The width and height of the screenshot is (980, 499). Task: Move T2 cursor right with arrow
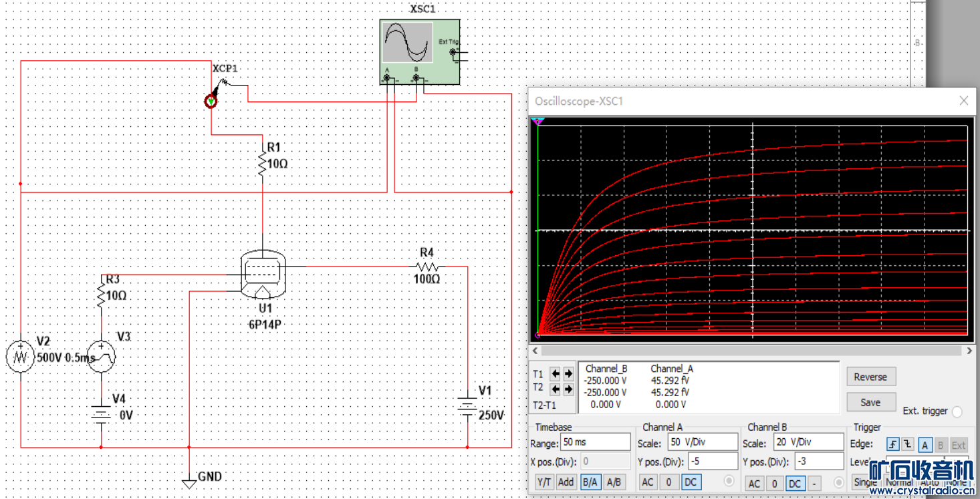pos(568,389)
